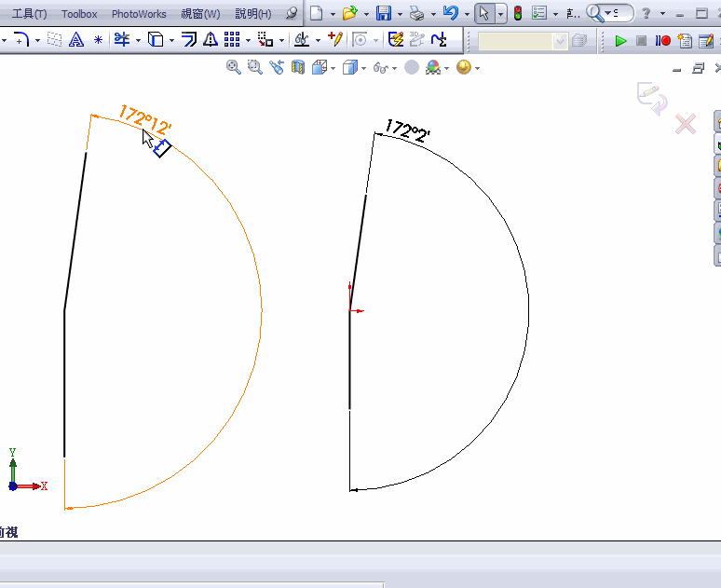This screenshot has width=721, height=588.
Task: Select the Move Entities tool
Action: (x=265, y=40)
